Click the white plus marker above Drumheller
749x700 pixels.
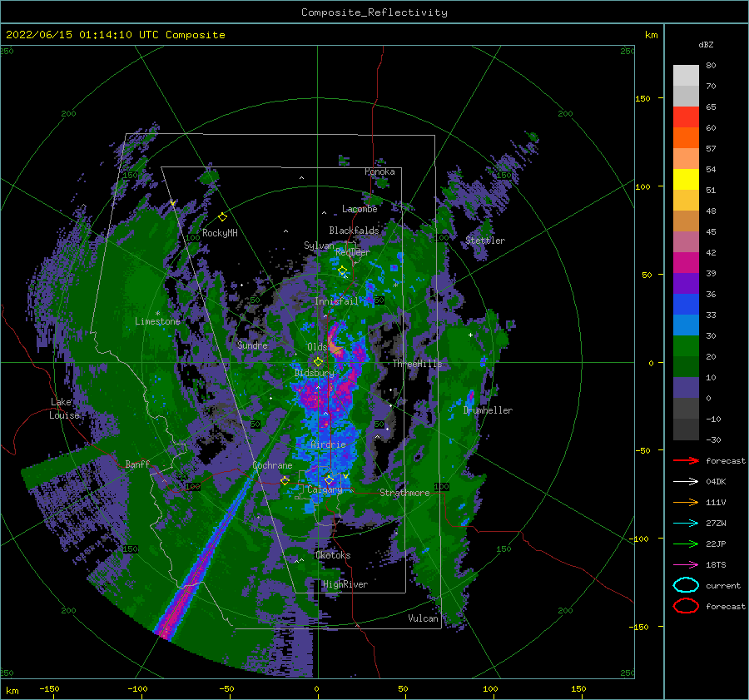coord(470,335)
